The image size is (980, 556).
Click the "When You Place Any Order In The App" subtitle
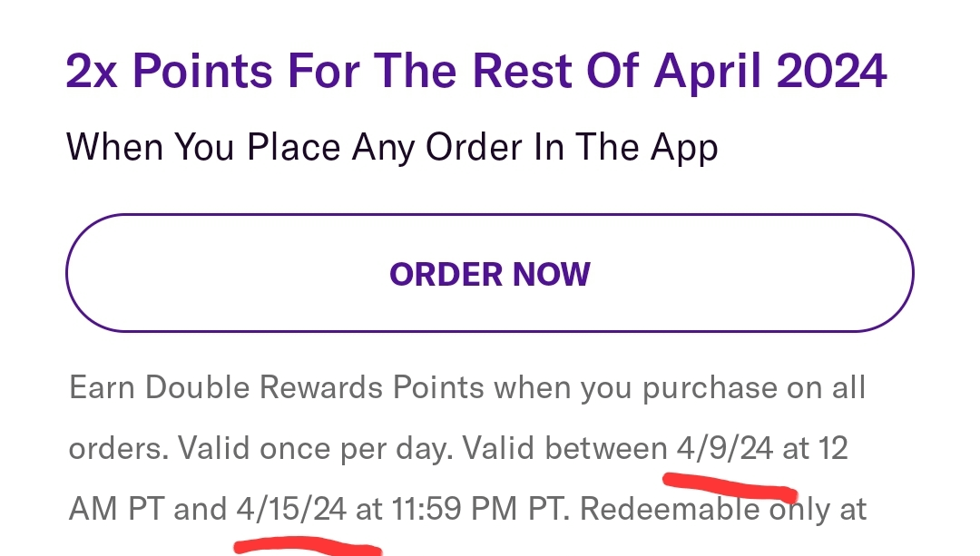pos(392,147)
